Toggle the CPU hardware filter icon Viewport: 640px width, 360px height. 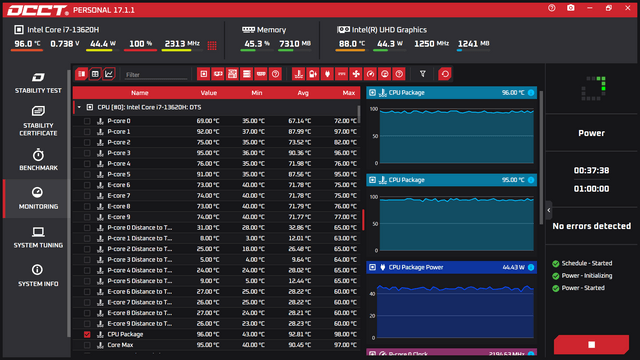tap(204, 74)
